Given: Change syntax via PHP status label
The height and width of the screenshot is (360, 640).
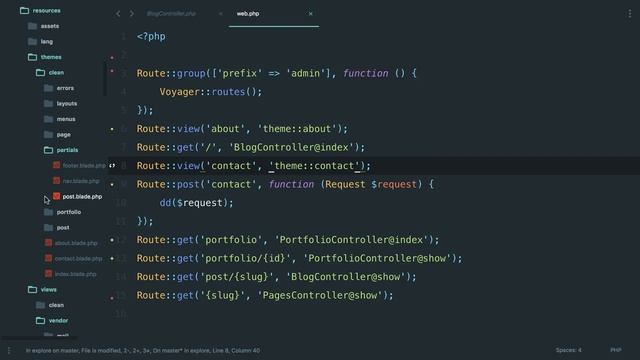Looking at the screenshot, I should tap(616, 350).
